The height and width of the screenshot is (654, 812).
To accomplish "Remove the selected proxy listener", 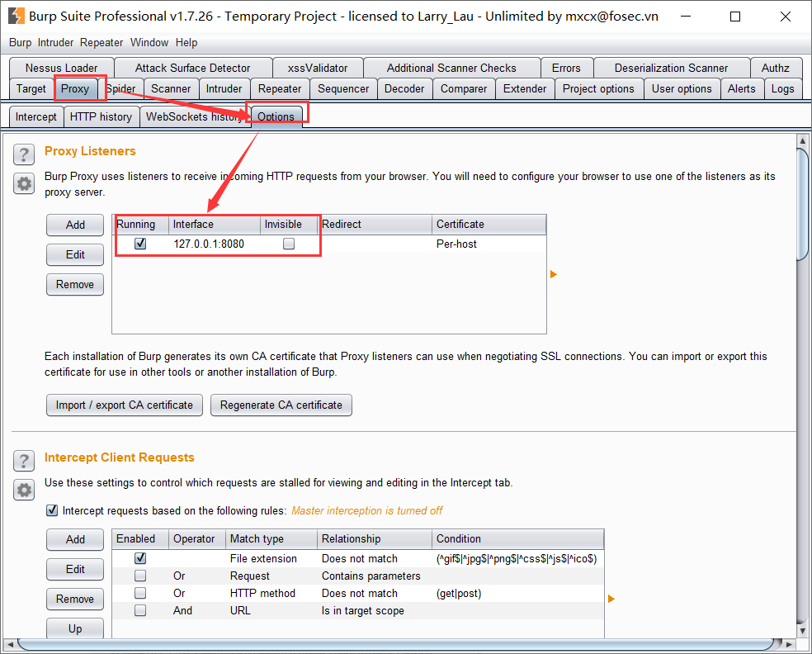I will tap(75, 285).
